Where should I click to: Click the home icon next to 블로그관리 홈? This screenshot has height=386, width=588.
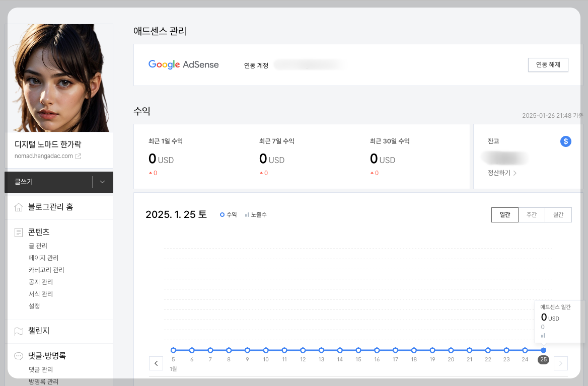tap(19, 207)
